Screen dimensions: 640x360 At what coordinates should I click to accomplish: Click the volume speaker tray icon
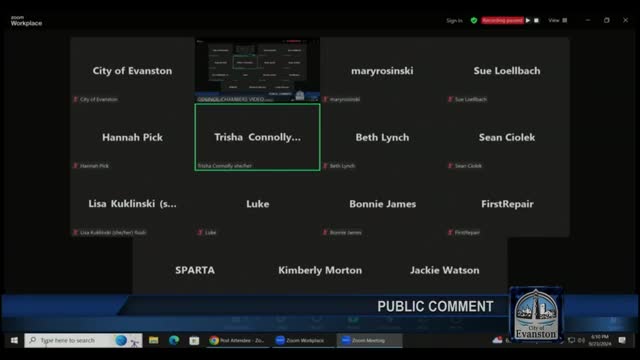[581, 340]
